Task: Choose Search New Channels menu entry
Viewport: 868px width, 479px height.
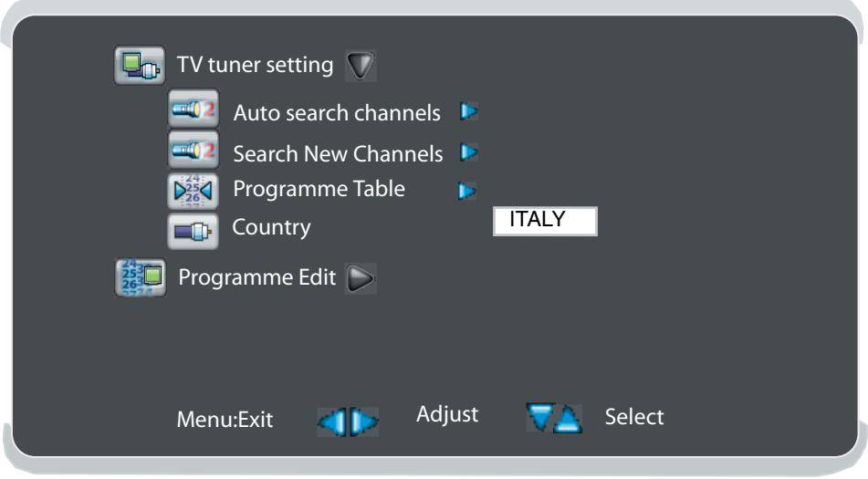Action: [x=339, y=154]
